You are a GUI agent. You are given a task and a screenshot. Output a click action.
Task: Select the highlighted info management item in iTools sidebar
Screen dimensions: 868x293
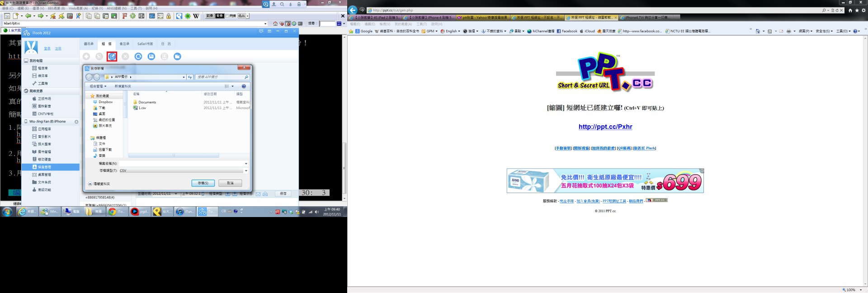[x=51, y=167]
